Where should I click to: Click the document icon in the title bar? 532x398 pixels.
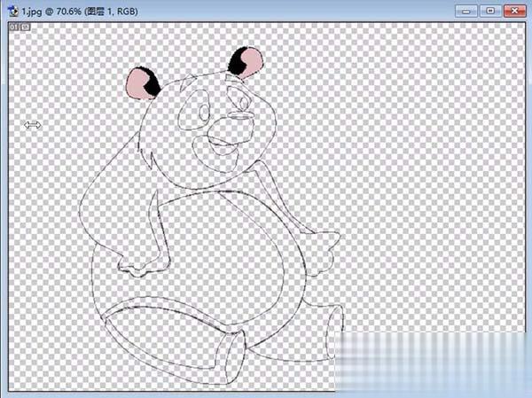(x=13, y=12)
